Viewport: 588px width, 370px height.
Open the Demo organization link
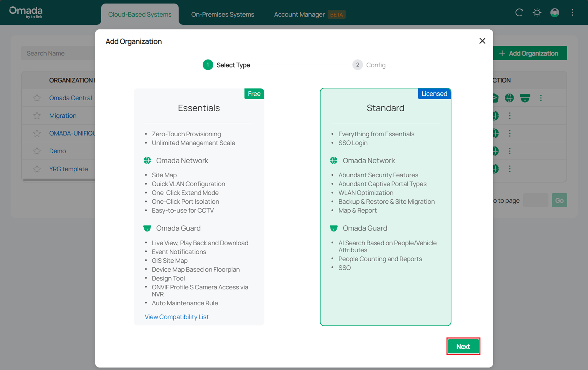click(x=57, y=151)
